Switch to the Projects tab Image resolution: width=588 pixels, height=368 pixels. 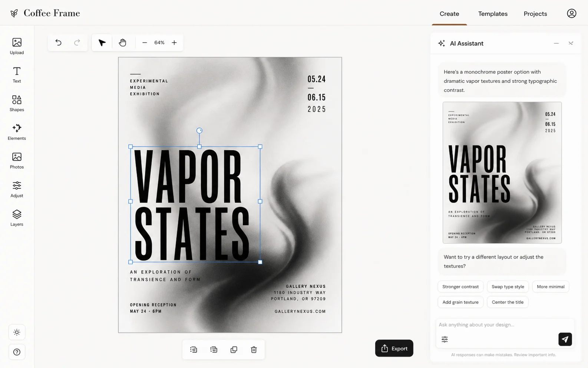point(535,14)
